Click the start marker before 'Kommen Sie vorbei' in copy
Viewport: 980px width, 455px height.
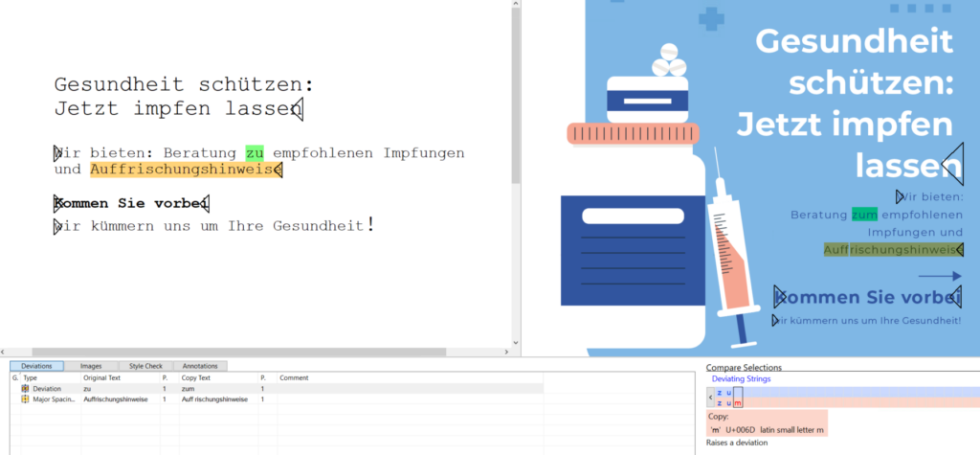pyautogui.click(x=779, y=297)
